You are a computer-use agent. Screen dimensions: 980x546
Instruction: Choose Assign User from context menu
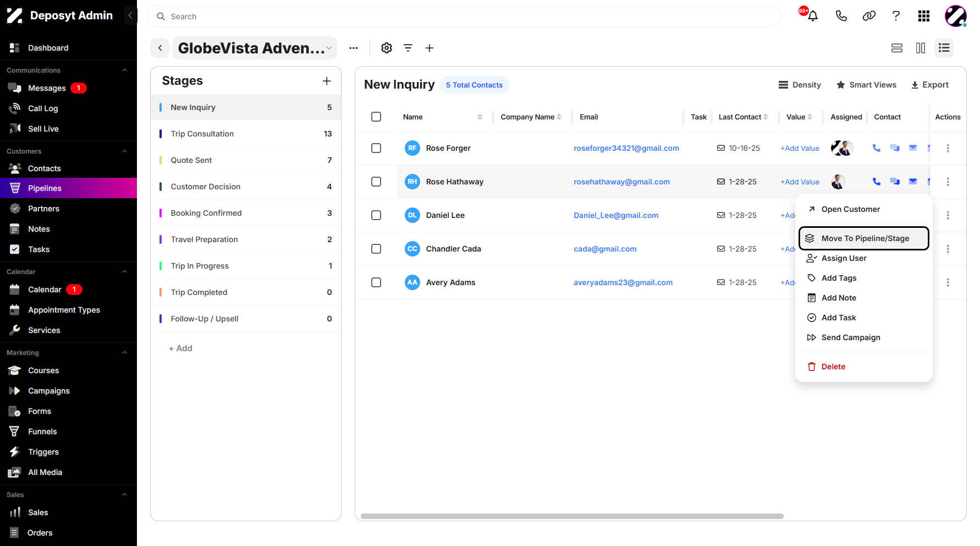point(863,258)
